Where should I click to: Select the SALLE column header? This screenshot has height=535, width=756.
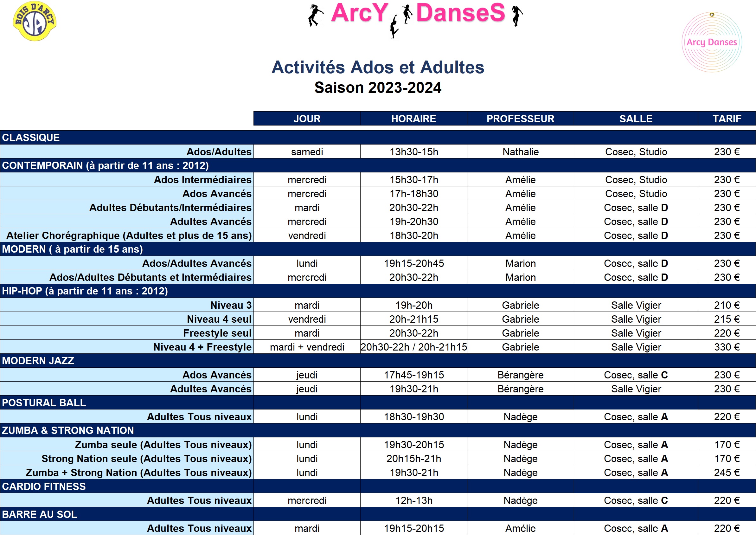[636, 119]
